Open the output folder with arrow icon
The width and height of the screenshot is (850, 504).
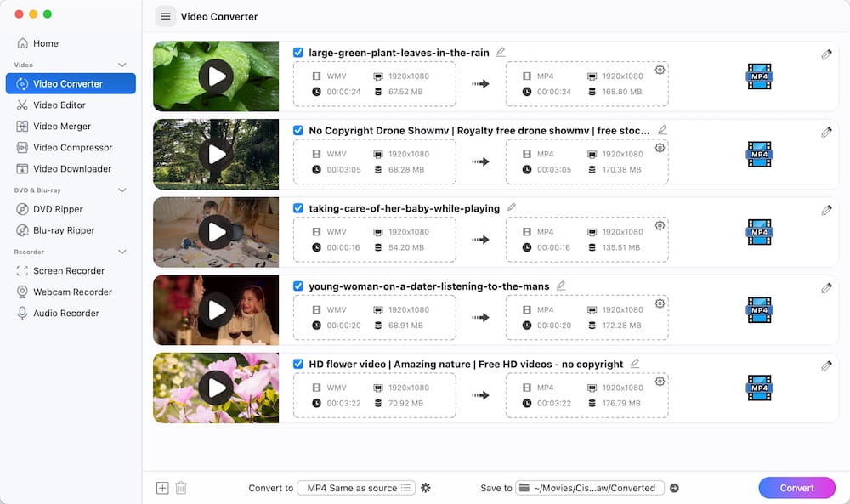674,488
